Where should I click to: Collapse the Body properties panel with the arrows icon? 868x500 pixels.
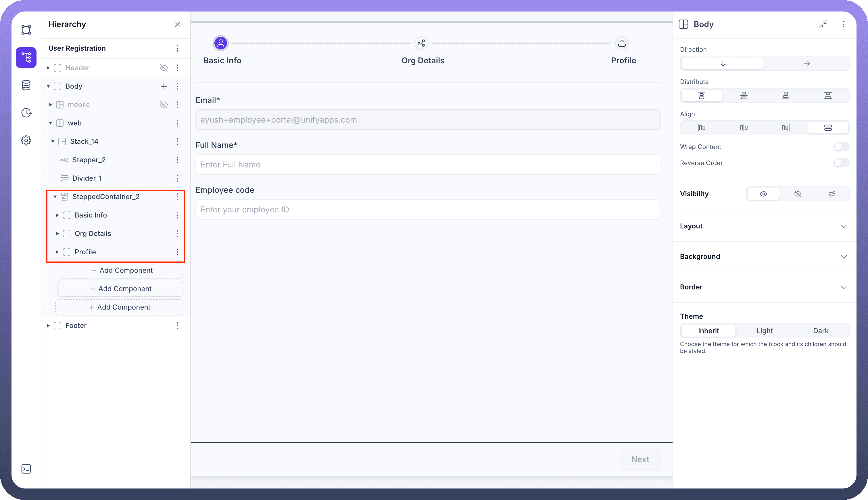click(x=823, y=24)
